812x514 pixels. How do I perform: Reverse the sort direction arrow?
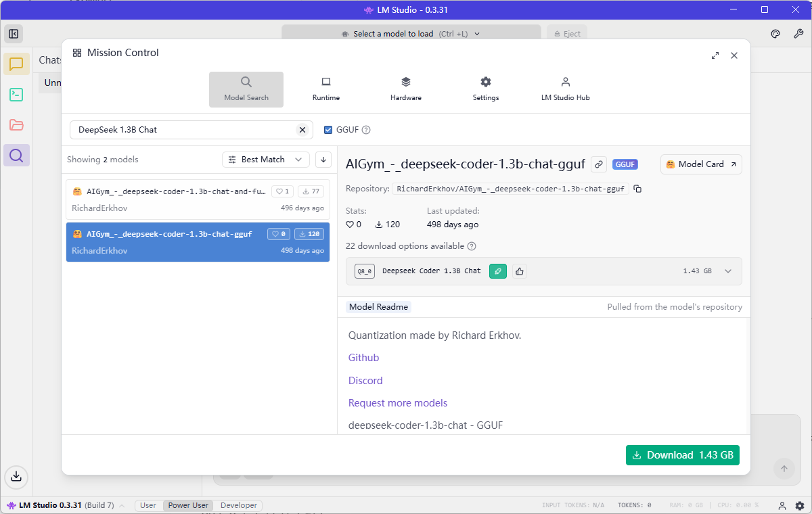point(323,160)
